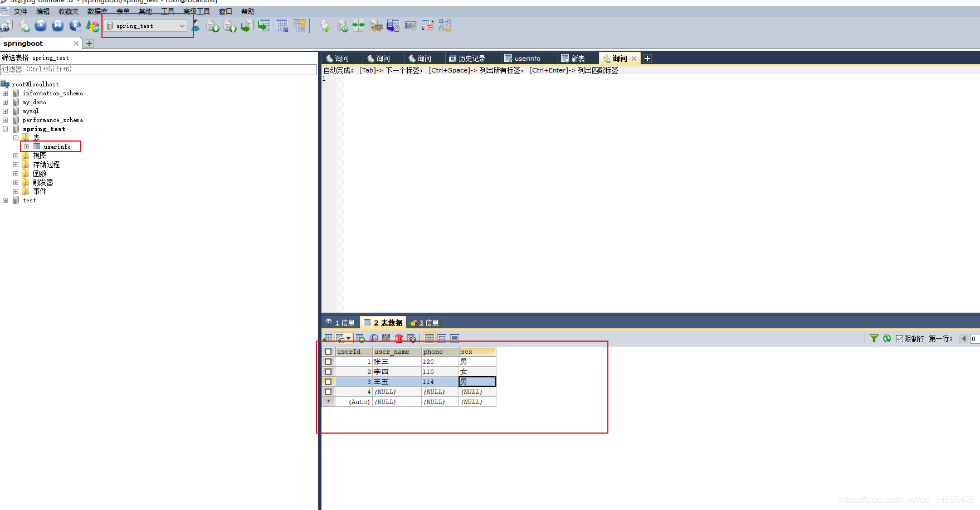Toggle the select-all checkbox in grid header

click(328, 352)
